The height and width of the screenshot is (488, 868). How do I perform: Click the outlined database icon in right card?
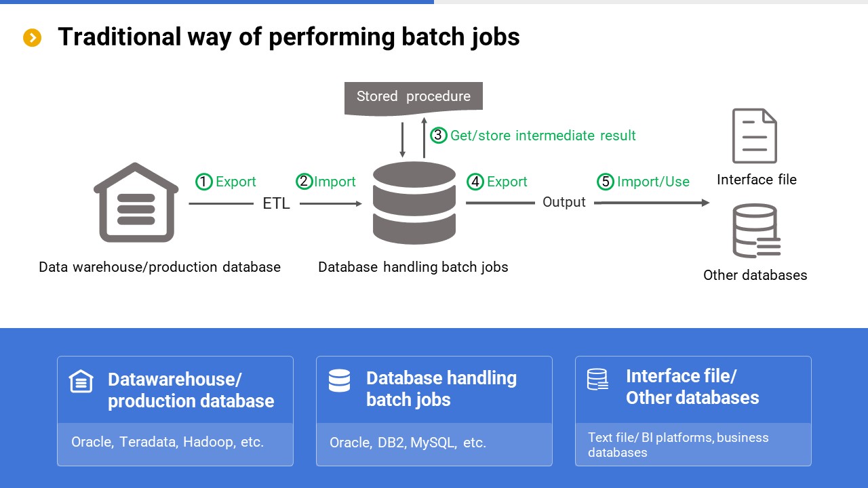pos(598,380)
